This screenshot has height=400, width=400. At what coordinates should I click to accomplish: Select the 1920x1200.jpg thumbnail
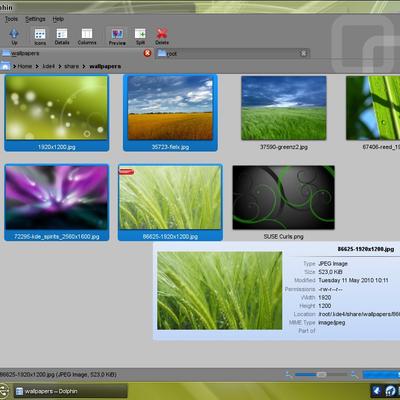pos(57,107)
